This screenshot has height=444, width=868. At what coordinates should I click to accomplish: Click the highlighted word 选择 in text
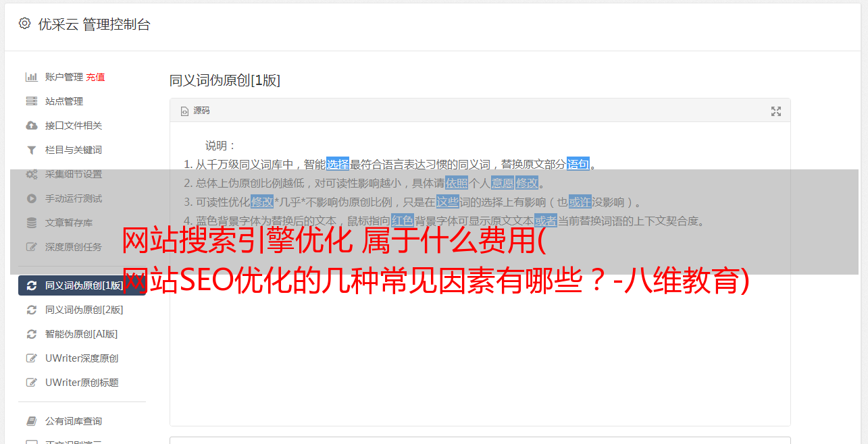(x=338, y=164)
